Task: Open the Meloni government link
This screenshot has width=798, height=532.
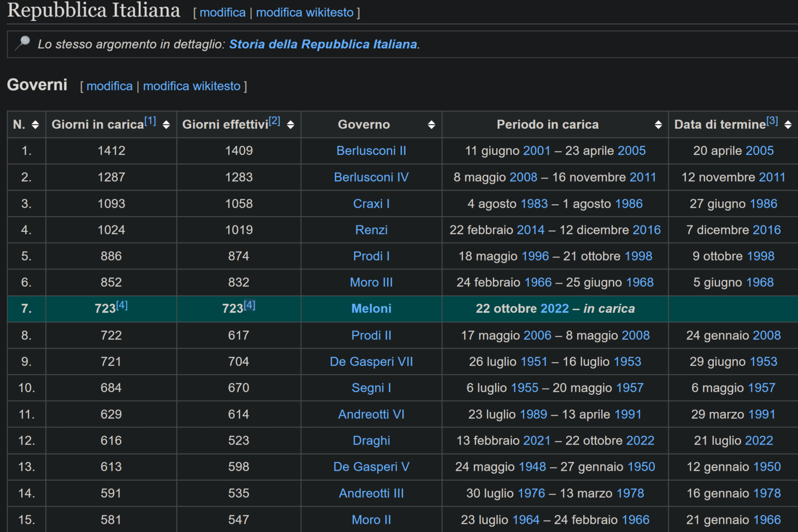Action: click(371, 309)
